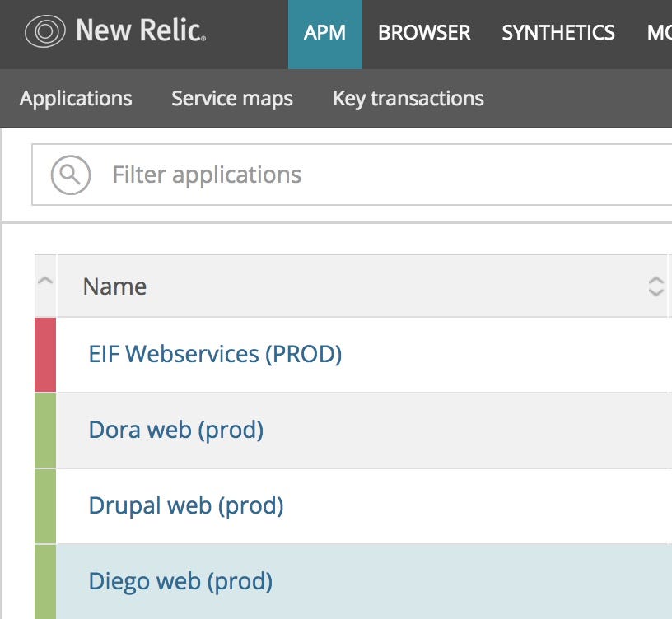The image size is (672, 619).
Task: Open Diego web (prod) application
Action: tap(180, 582)
